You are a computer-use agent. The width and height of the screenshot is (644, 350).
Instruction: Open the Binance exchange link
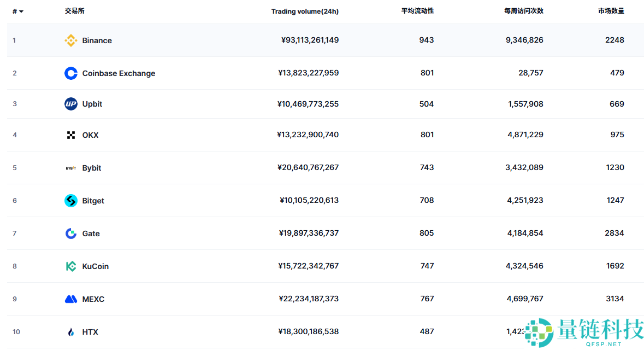[x=97, y=40]
